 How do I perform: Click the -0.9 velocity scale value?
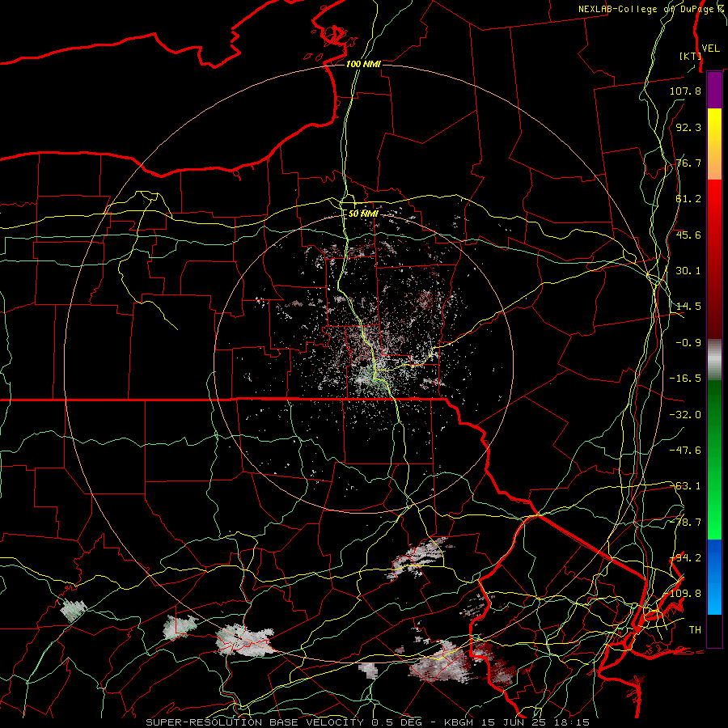click(688, 343)
